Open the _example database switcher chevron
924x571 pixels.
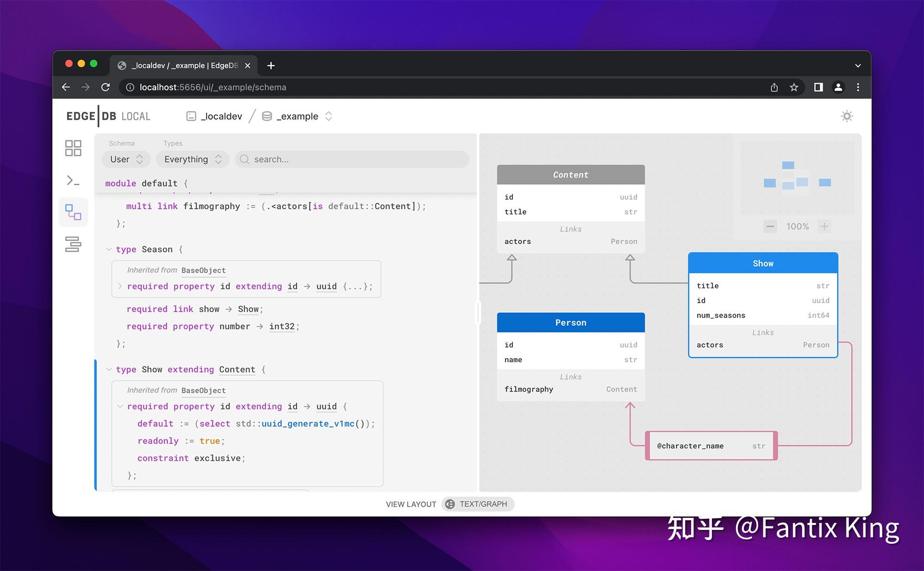click(x=328, y=116)
